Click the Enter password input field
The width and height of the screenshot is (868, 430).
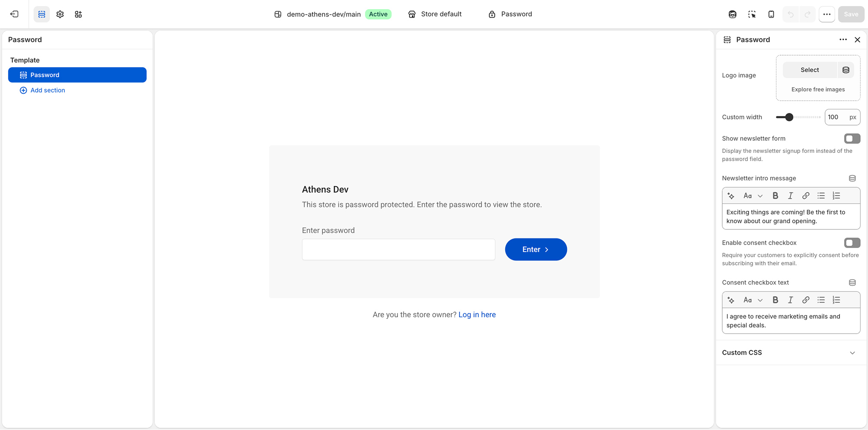pos(398,249)
